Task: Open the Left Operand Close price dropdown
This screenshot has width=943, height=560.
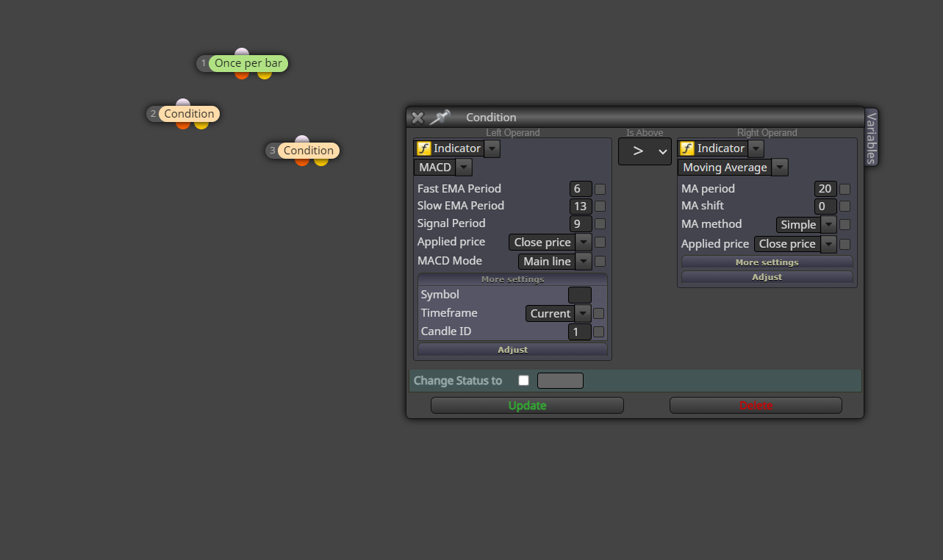Action: 584,243
